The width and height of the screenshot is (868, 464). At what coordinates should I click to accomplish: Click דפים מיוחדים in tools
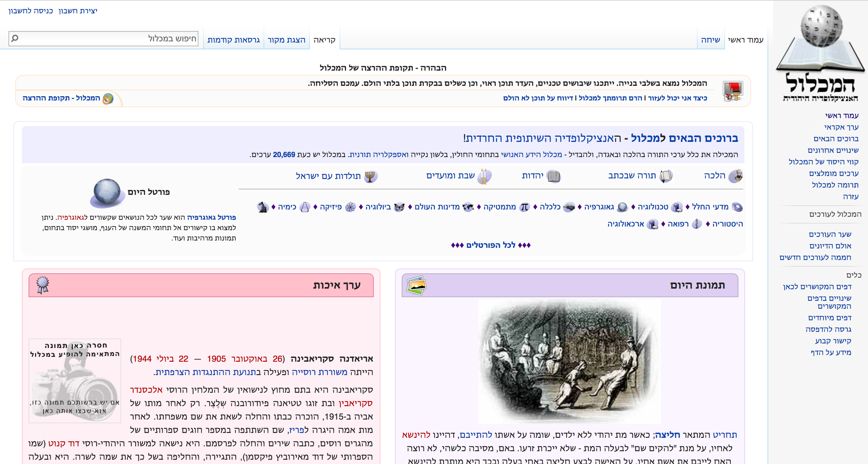click(x=830, y=318)
